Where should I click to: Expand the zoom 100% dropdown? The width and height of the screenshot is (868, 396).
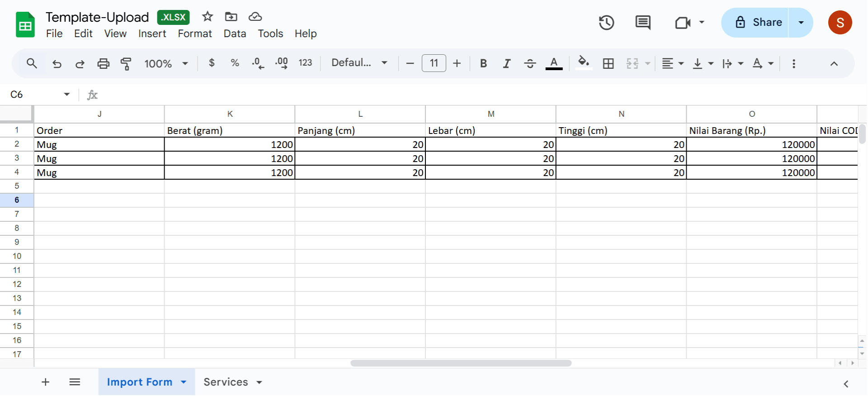pyautogui.click(x=165, y=63)
